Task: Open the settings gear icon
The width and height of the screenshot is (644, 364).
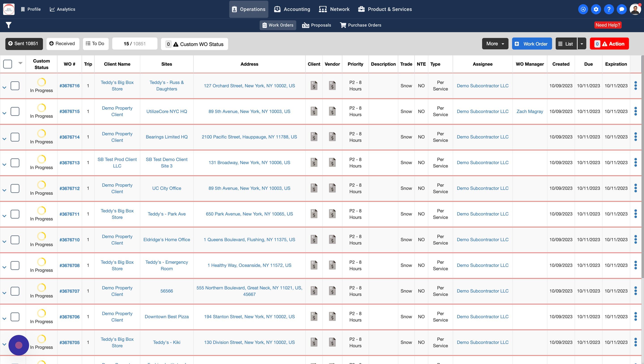Action: [596, 9]
